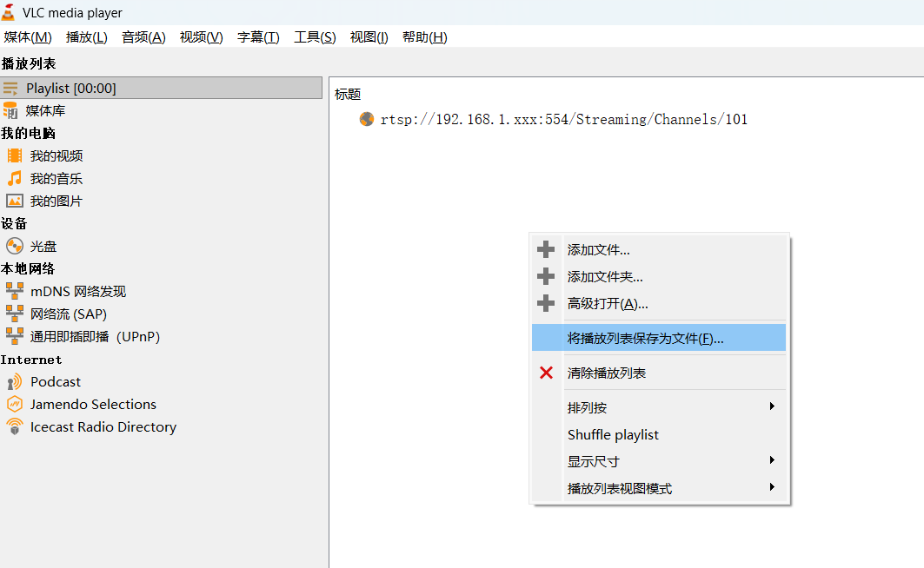Expand the 排列按 submenu arrow
This screenshot has height=568, width=924.
coord(772,406)
